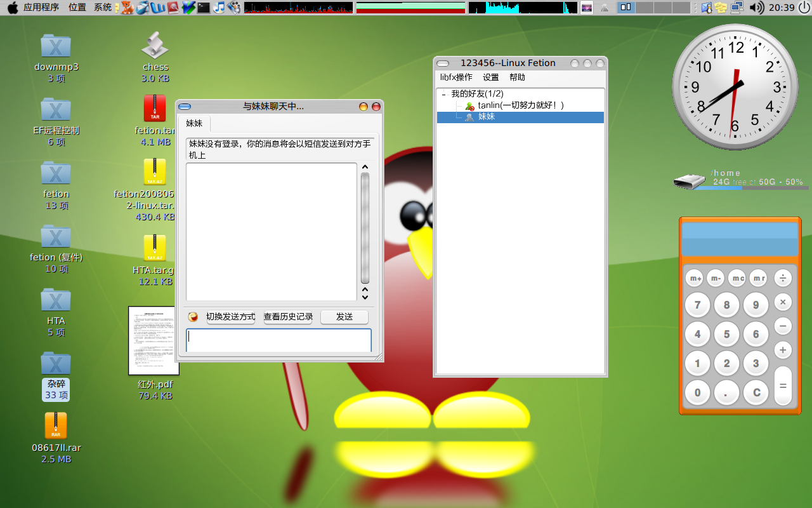Click chat history scrollbar track
The height and width of the screenshot is (508, 812).
click(x=365, y=229)
